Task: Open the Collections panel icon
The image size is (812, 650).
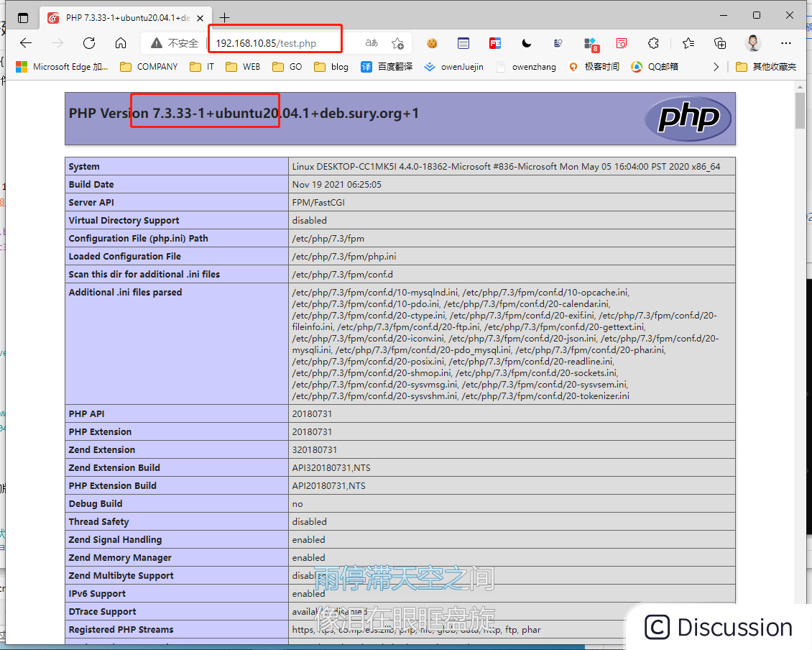Action: [x=720, y=44]
